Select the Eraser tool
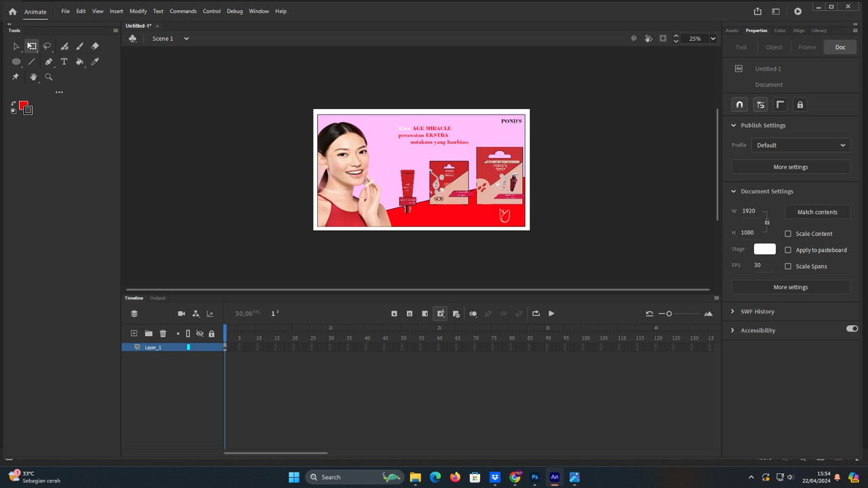Image resolution: width=868 pixels, height=488 pixels. point(95,46)
